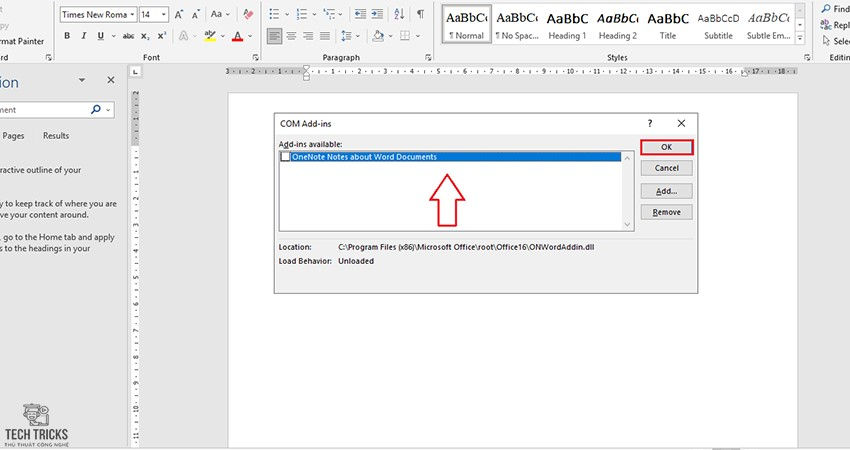Toggle Bold formatting
Viewport: 850px width, 450px height.
click(x=67, y=36)
